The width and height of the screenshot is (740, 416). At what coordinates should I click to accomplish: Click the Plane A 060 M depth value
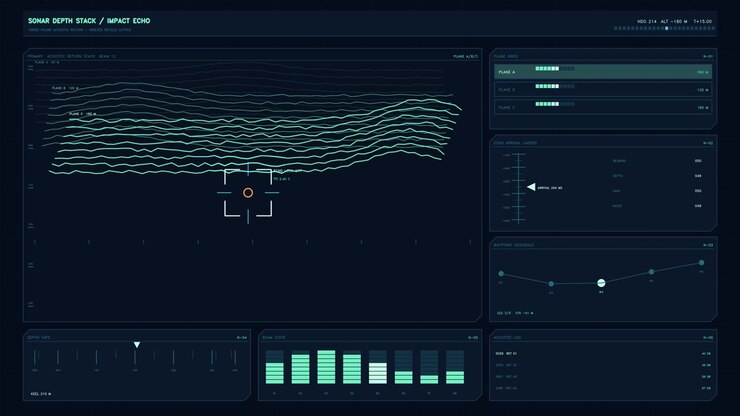(x=703, y=72)
